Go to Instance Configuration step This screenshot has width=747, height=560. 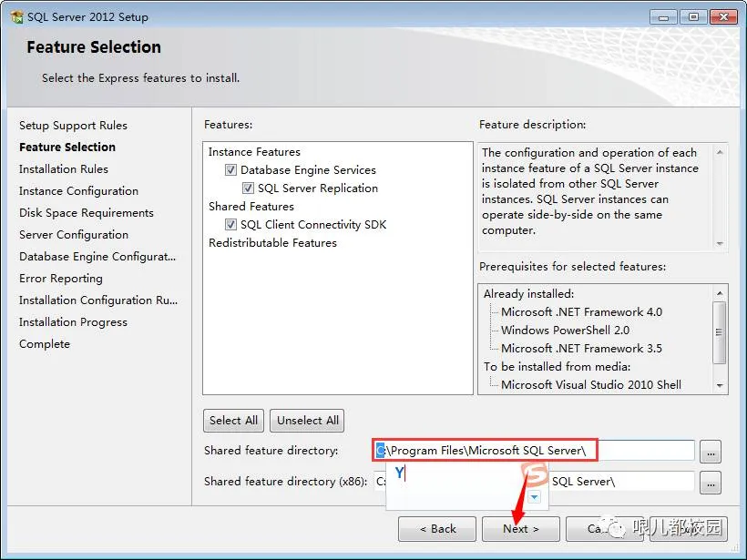click(78, 191)
